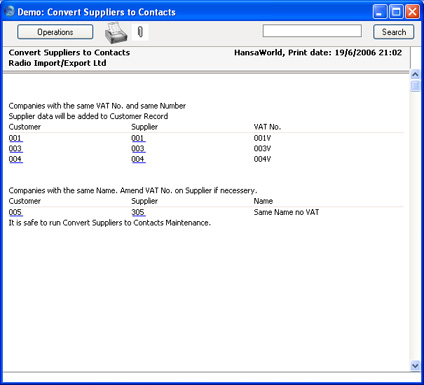Click the 'Name' column header
The height and width of the screenshot is (385, 424).
[263, 201]
